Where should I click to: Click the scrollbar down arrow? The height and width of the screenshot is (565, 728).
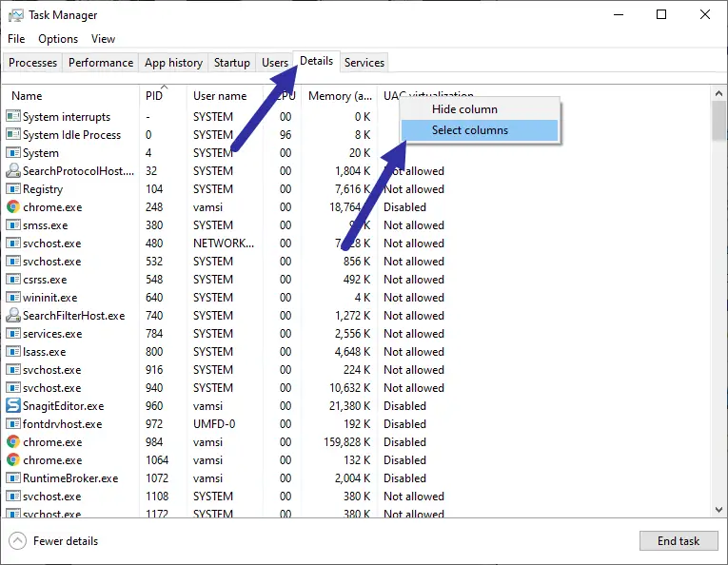pos(718,509)
